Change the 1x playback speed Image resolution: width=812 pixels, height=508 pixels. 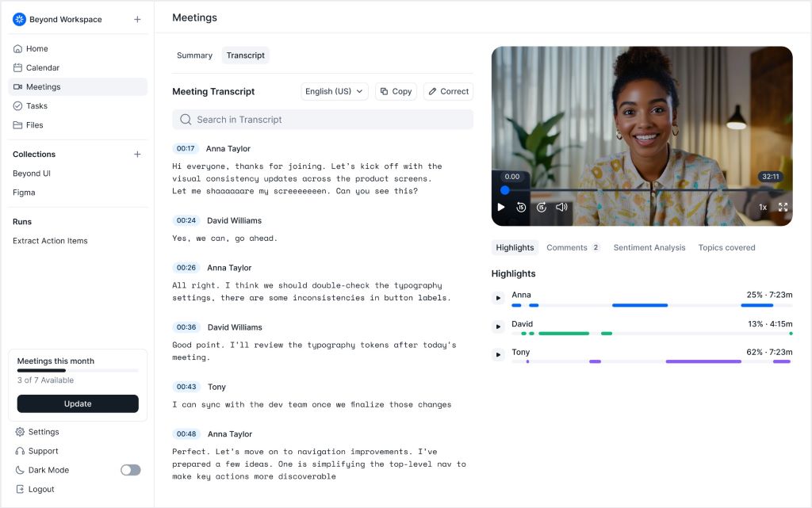tap(762, 207)
